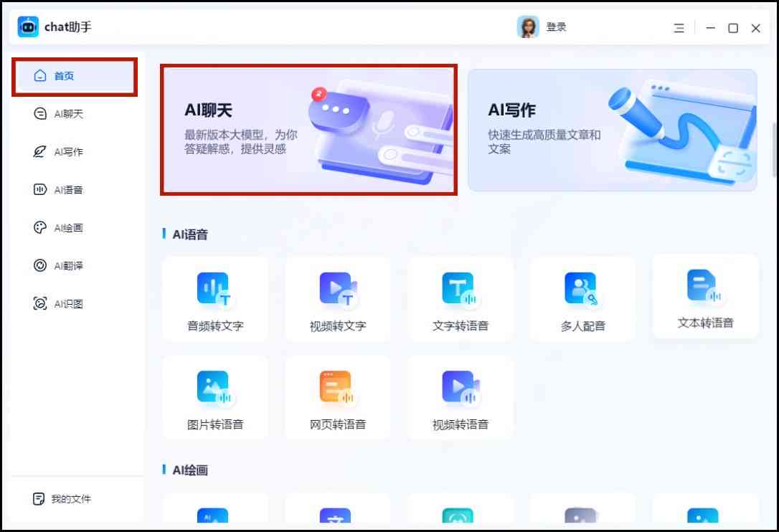Click the 网页转语音 label text
Viewport: 779px width, 532px height.
point(338,424)
